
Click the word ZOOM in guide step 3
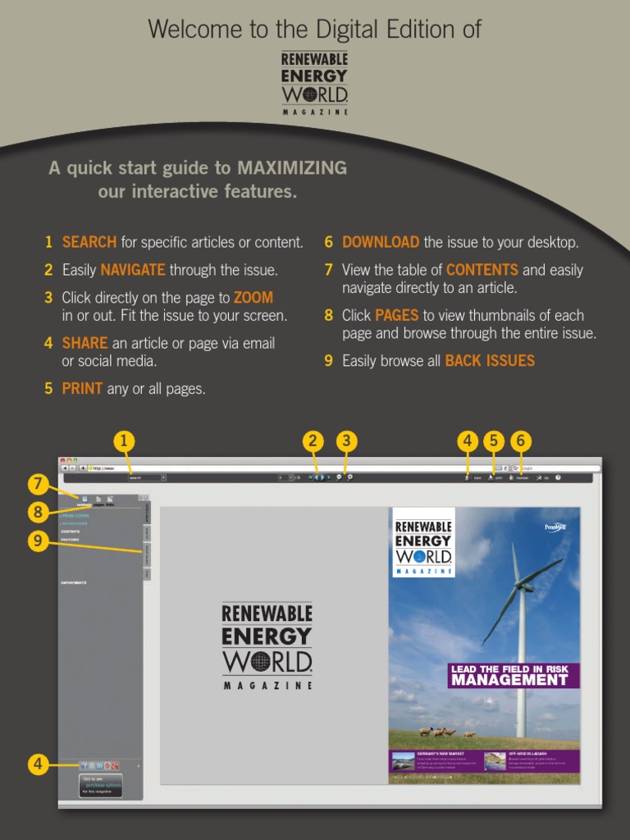point(253,297)
